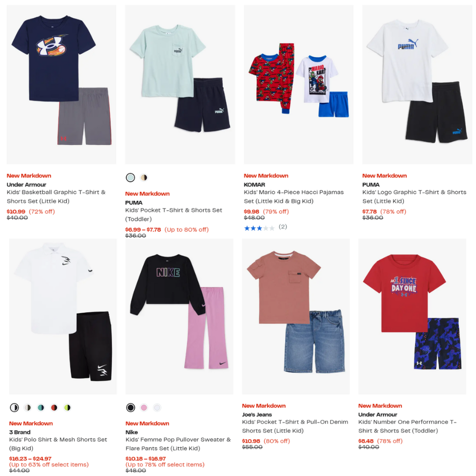Viewport: 476px width, 476px height.
Task: Pick white swatch for Nike Femme Pop set
Action: tap(157, 407)
